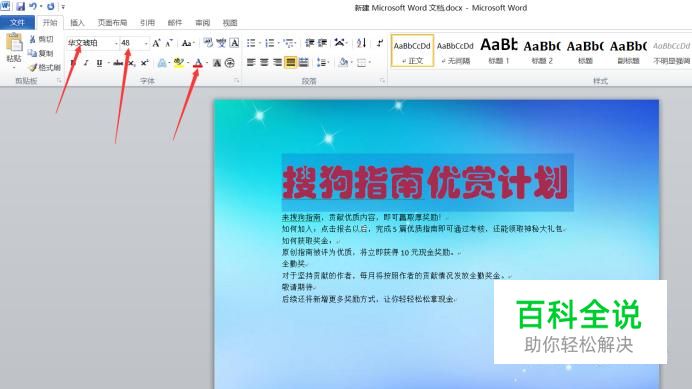Click the Increase Indent icon
Screen dimensions: 692x389
(323, 43)
